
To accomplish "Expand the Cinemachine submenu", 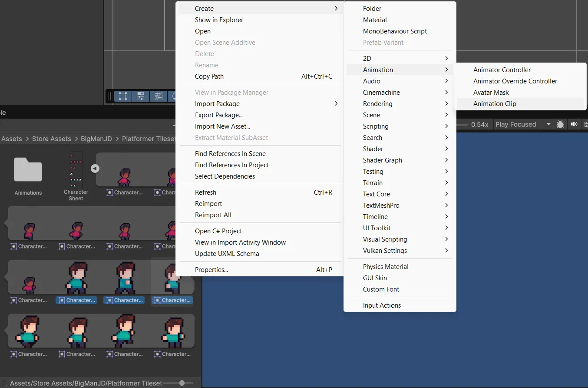I will [x=400, y=93].
